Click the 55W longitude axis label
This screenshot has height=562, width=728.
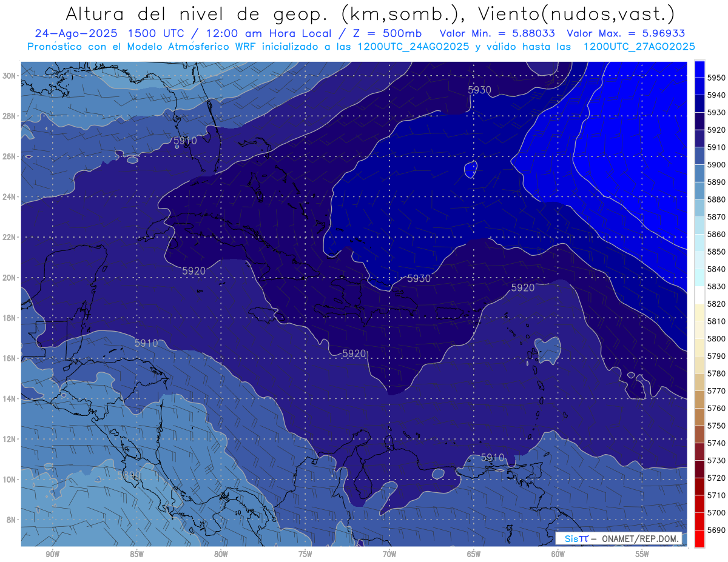pyautogui.click(x=642, y=554)
